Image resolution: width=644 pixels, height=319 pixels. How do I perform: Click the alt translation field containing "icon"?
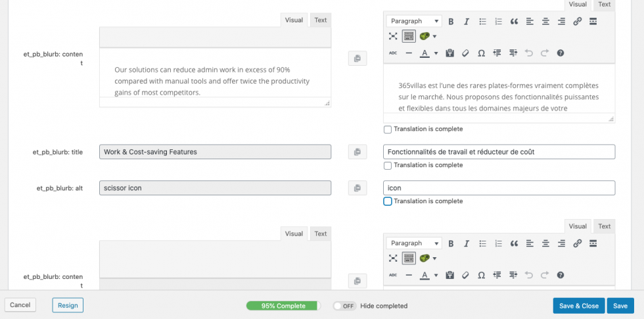click(x=499, y=188)
